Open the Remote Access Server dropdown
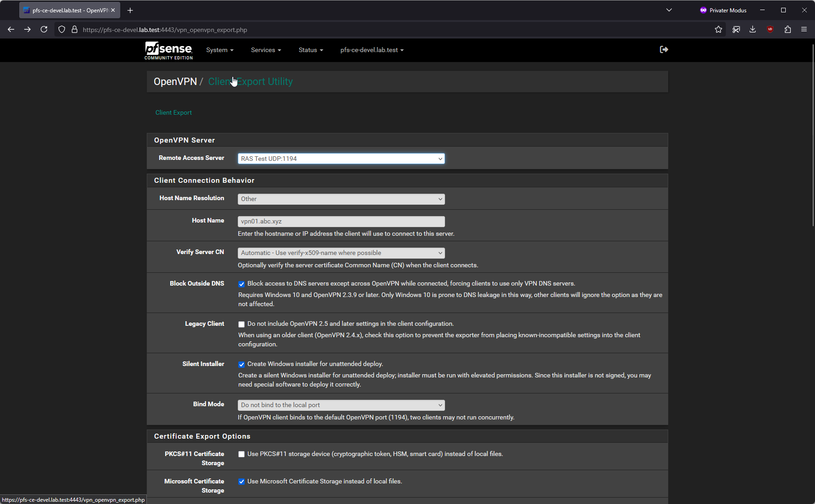This screenshot has height=504, width=815. coord(341,159)
